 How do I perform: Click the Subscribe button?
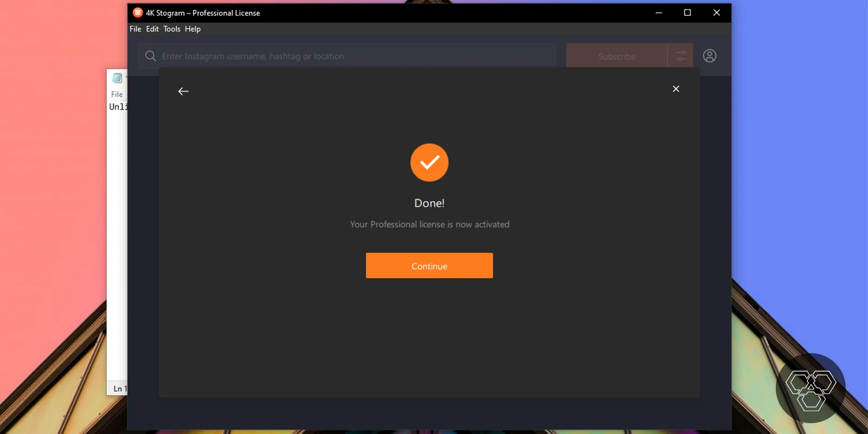tap(617, 56)
